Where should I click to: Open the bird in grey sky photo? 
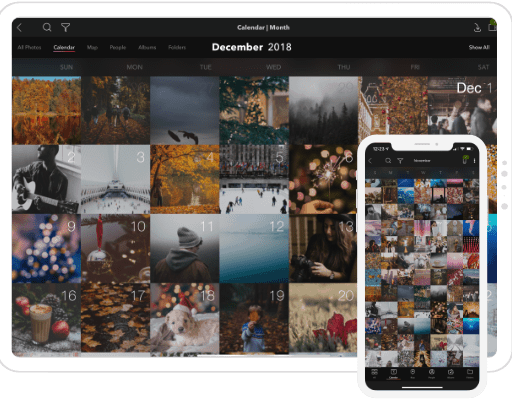(x=185, y=110)
